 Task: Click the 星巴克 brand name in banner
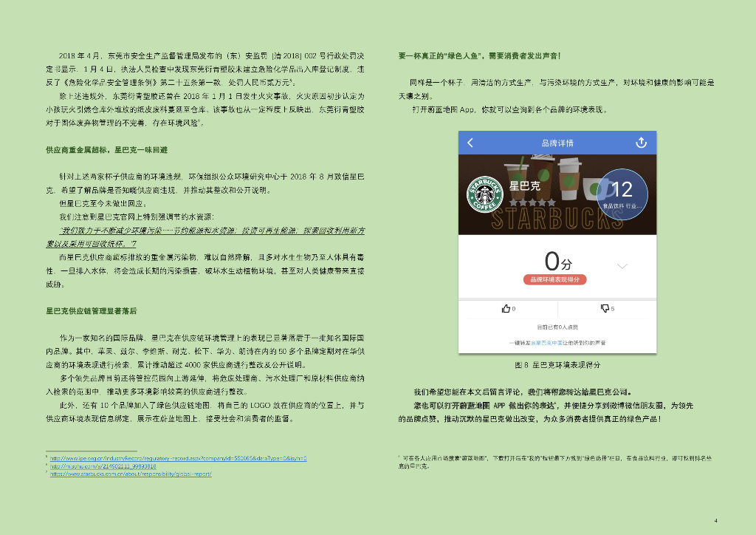[x=525, y=185]
